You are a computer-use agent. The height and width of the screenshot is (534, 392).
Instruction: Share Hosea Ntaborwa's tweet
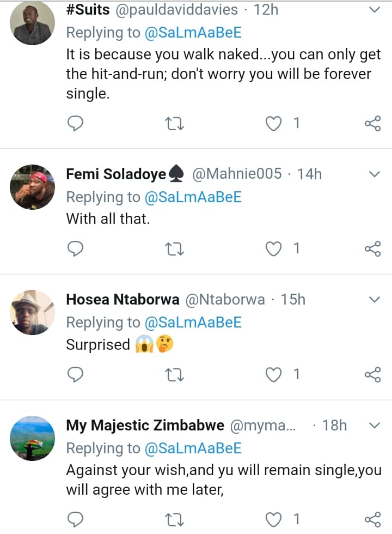[x=372, y=374]
